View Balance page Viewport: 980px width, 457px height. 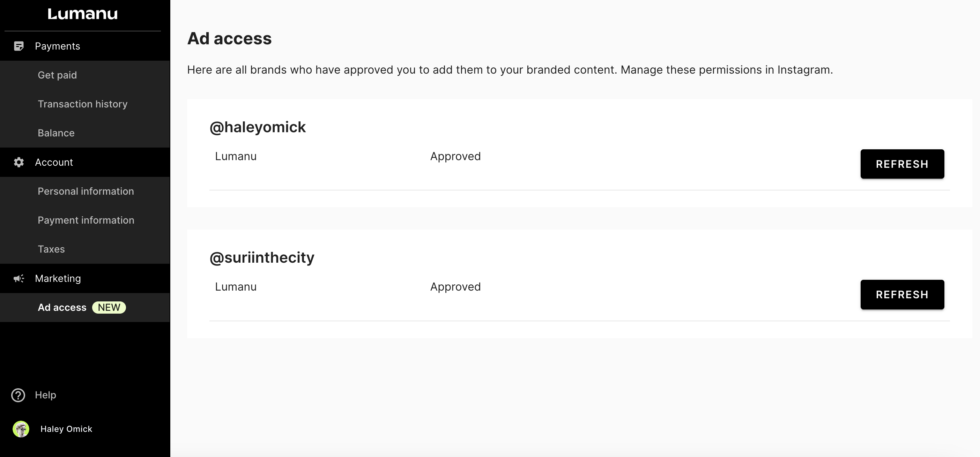pyautogui.click(x=56, y=133)
